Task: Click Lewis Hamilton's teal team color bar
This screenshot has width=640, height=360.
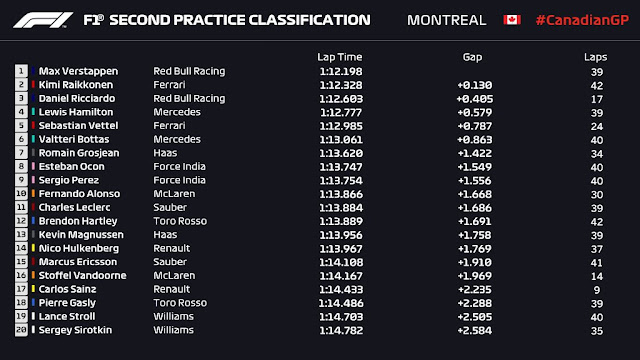Action: click(x=33, y=112)
